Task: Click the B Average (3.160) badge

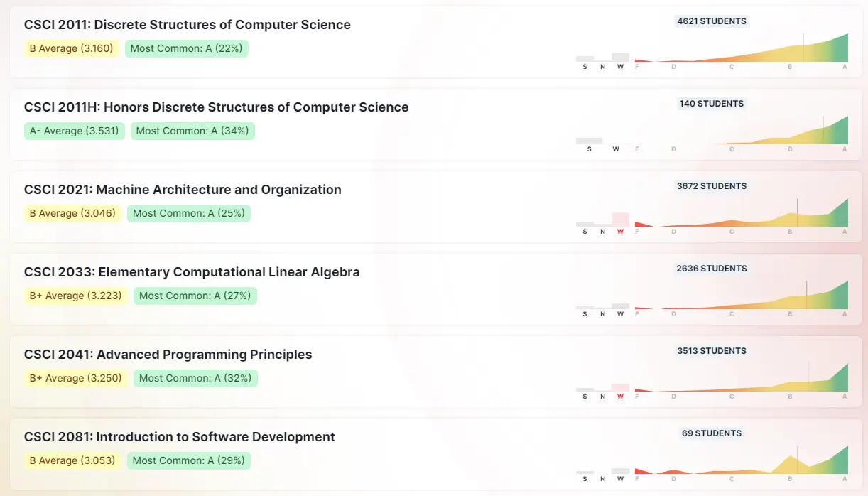Action: (x=71, y=48)
